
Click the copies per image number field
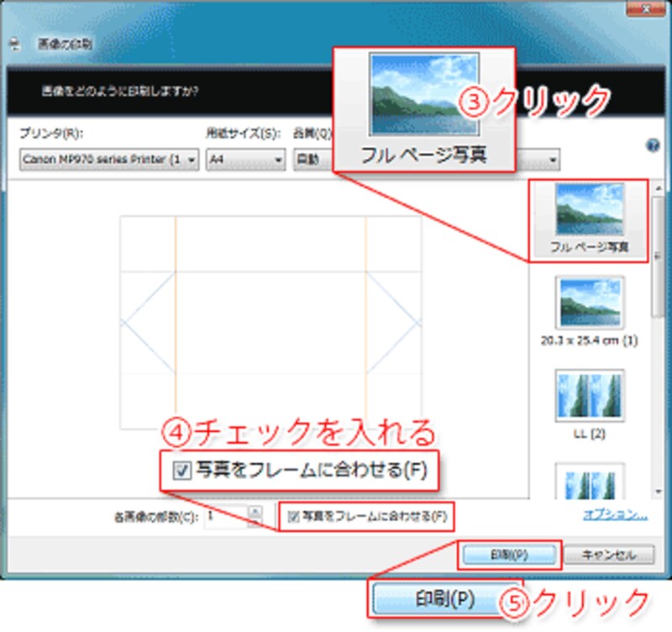click(226, 517)
